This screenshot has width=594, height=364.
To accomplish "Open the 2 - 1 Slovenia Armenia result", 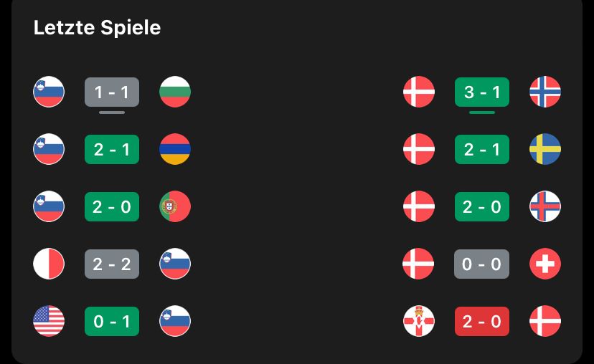I will [112, 149].
